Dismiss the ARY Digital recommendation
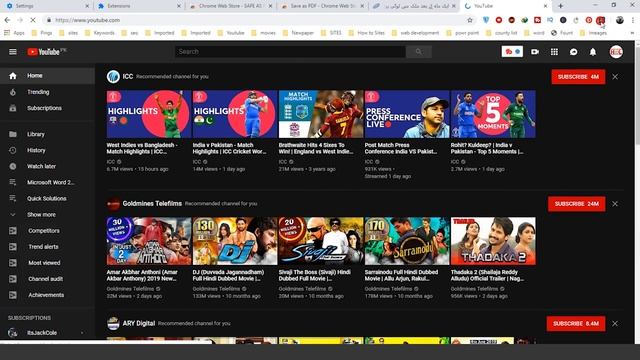The image size is (640, 360). coord(615,323)
